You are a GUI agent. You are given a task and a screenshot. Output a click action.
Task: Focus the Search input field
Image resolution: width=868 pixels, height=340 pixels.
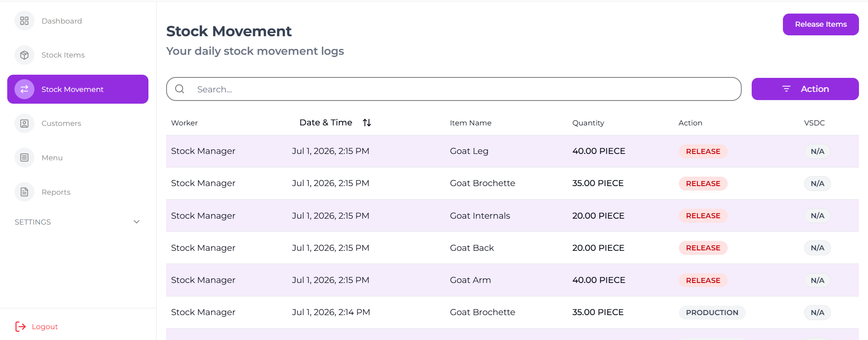click(x=453, y=89)
